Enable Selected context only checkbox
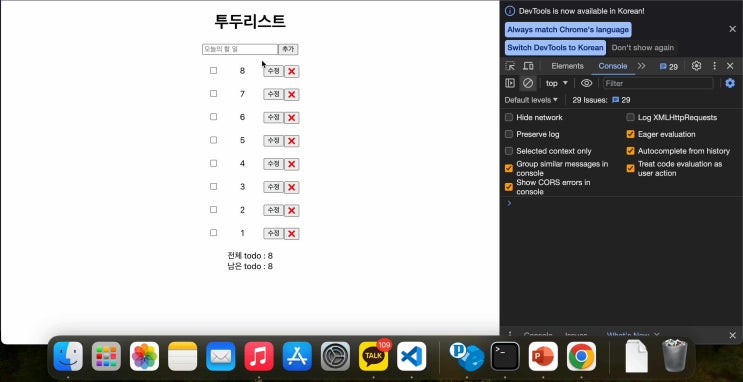The image size is (743, 382). [509, 151]
